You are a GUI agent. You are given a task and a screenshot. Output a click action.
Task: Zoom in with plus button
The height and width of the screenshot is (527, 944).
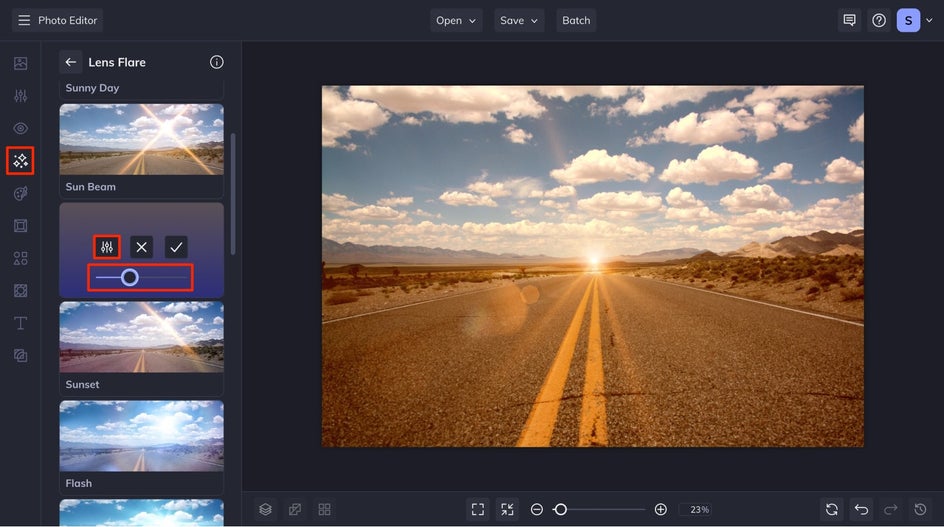point(660,510)
